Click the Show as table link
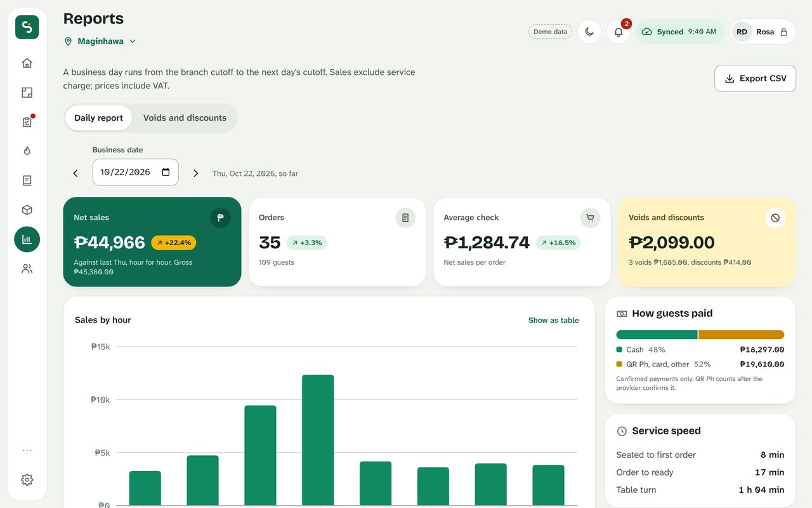Screen dimensions: 812x508 [x=553, y=321]
